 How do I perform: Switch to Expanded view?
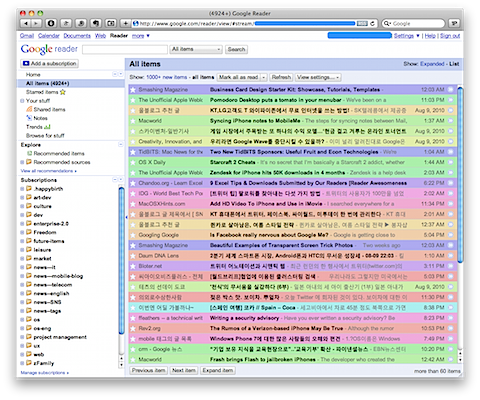[432, 64]
